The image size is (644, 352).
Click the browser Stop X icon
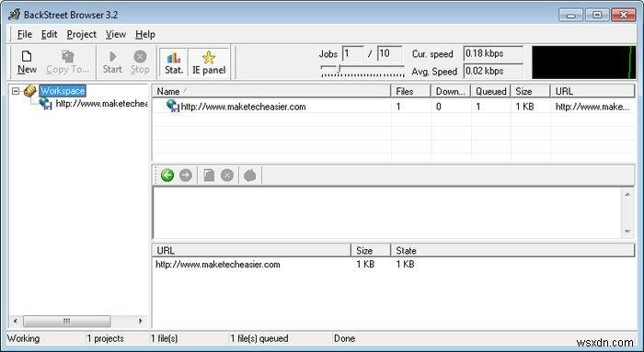[x=227, y=176]
